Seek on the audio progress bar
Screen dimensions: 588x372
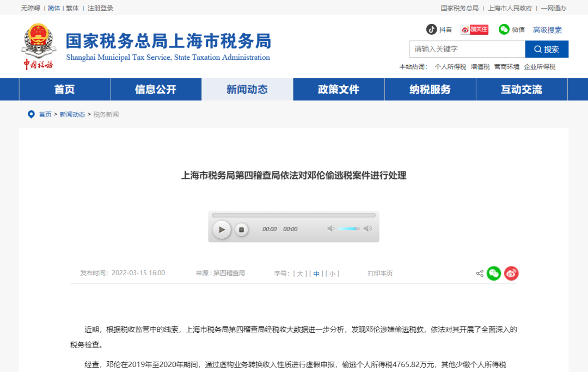[293, 215]
